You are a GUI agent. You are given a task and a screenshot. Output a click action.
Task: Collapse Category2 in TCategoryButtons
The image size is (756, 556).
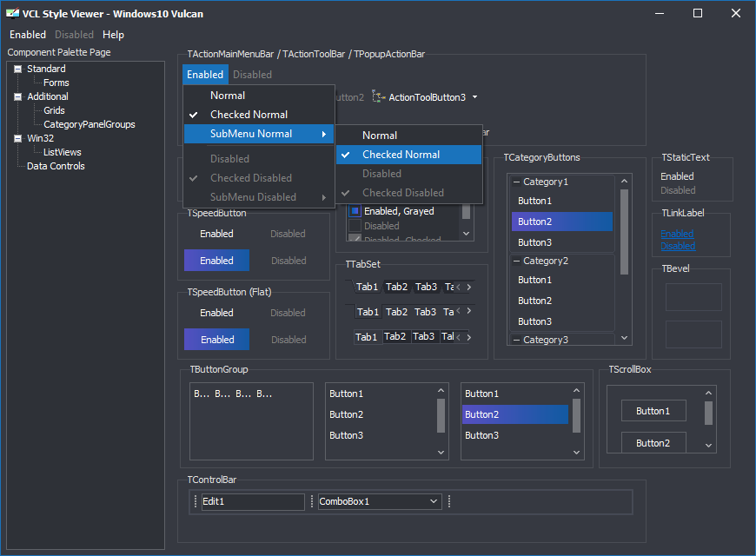[x=516, y=261]
